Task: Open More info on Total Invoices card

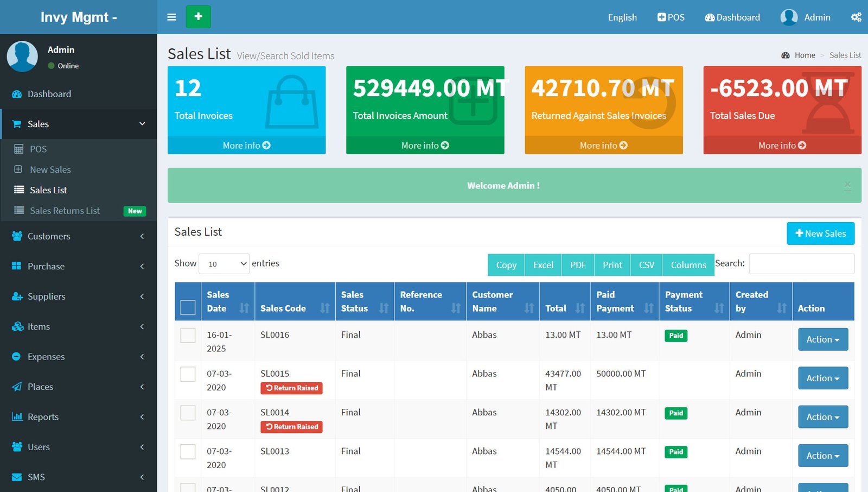Action: [246, 146]
